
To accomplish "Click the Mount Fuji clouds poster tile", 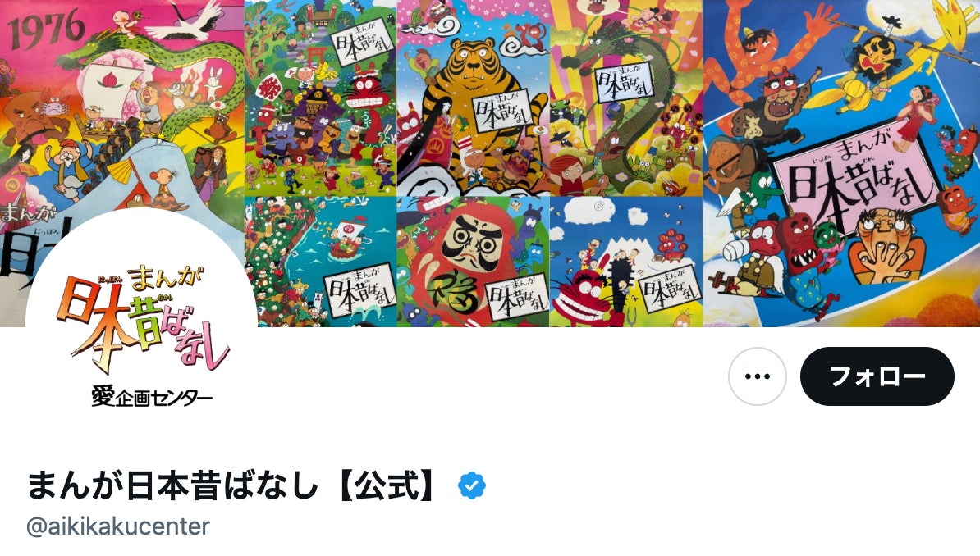I will (x=626, y=262).
